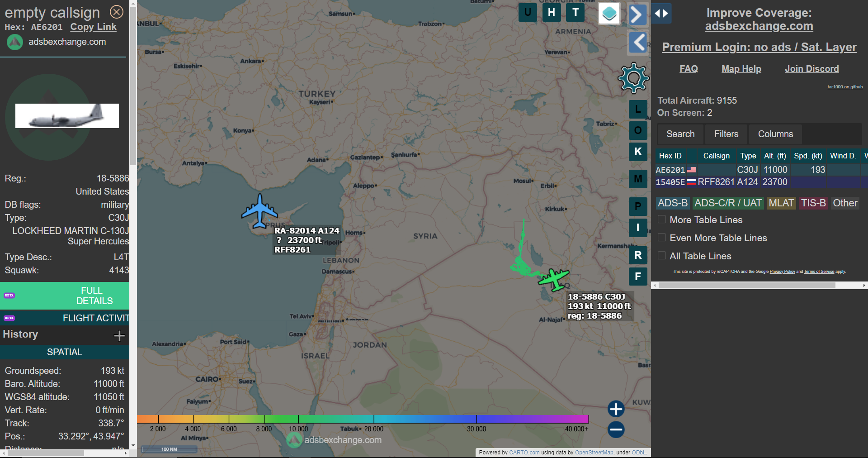Sort table by Alt. (ft) column
The width and height of the screenshot is (868, 458).
click(x=775, y=156)
